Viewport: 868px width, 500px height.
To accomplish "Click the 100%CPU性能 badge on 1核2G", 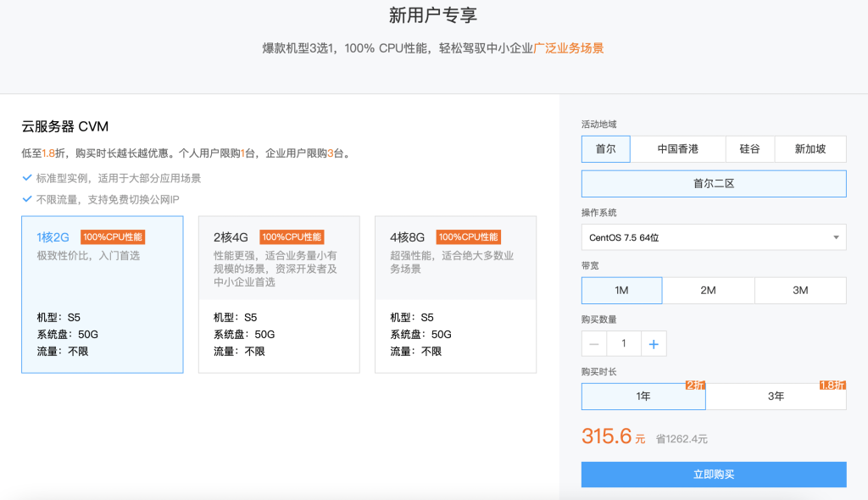I will [113, 237].
